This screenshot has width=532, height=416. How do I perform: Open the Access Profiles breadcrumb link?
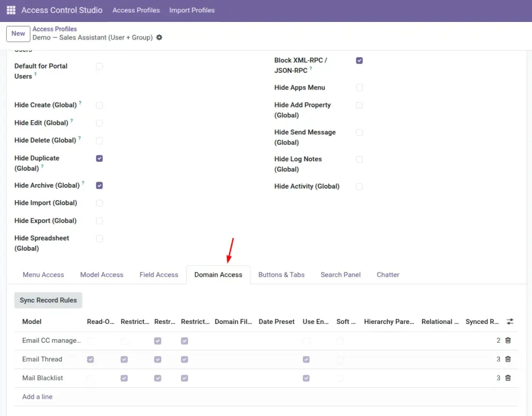tap(55, 29)
